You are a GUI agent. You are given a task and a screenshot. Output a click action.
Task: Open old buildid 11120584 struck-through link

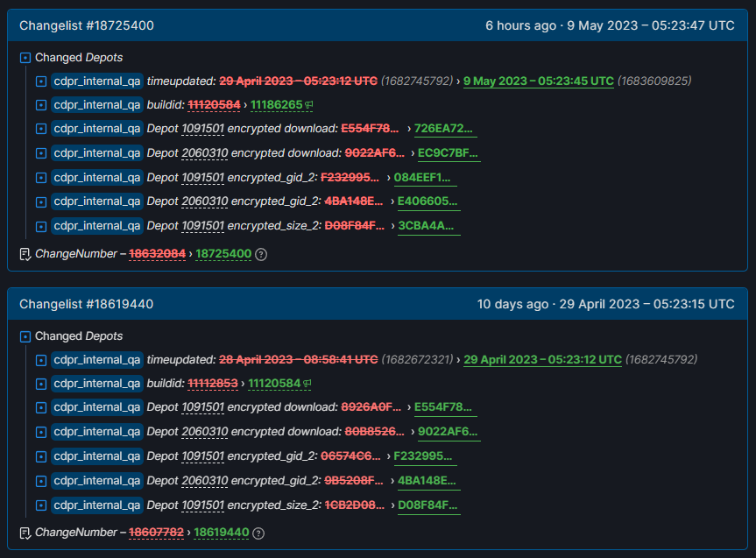point(214,104)
